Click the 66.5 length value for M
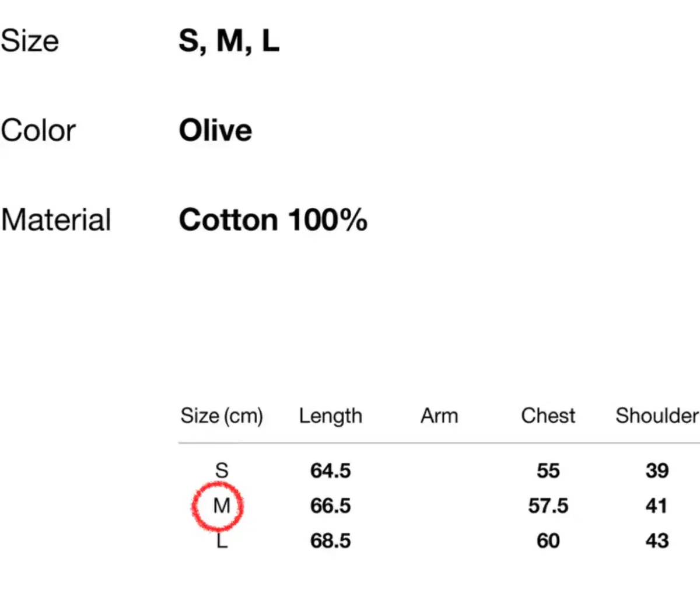The image size is (700, 610). 330,506
